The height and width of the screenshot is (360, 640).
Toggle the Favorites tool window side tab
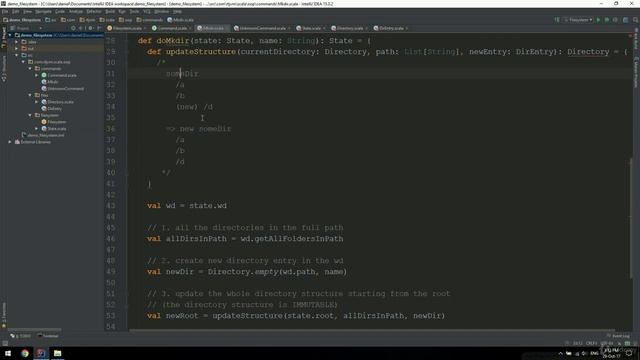tap(4, 315)
